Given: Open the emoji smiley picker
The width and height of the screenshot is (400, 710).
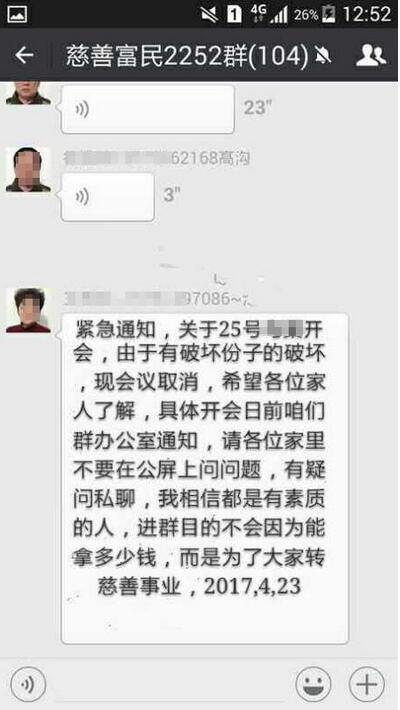Looking at the screenshot, I should [x=313, y=684].
